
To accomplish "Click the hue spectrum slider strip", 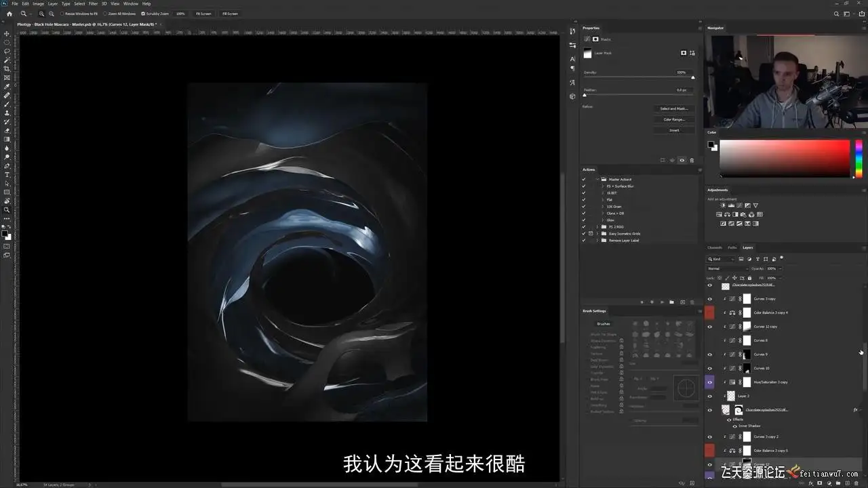I will (x=859, y=159).
